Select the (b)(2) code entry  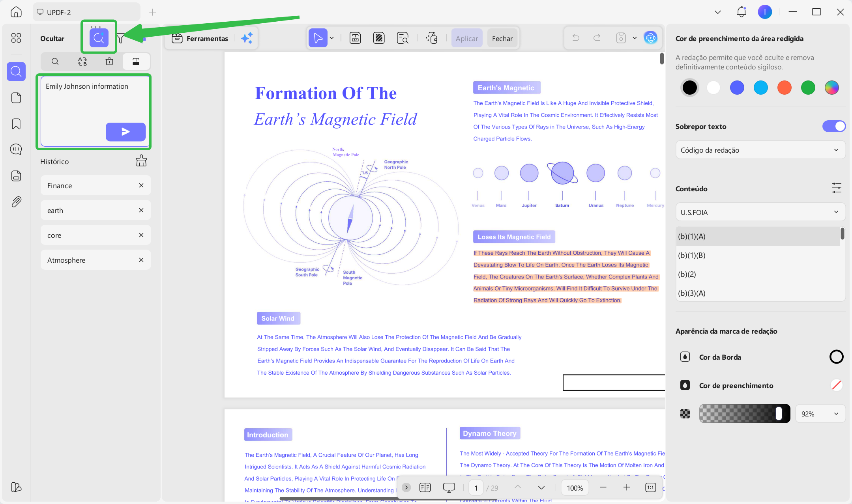758,274
